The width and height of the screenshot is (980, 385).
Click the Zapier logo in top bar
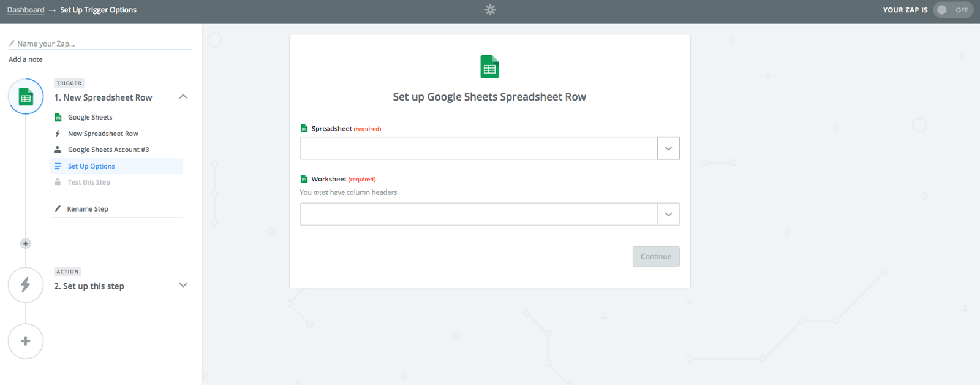[x=490, y=10]
